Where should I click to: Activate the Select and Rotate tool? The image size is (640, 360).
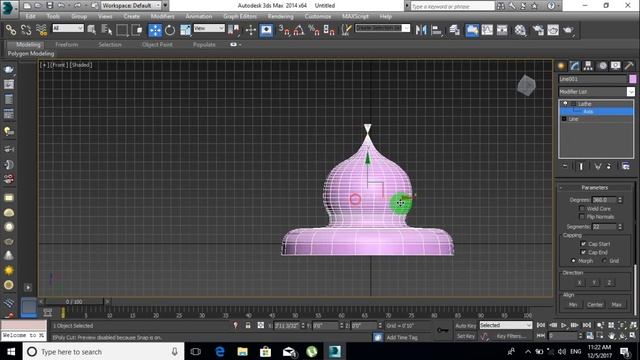click(170, 30)
